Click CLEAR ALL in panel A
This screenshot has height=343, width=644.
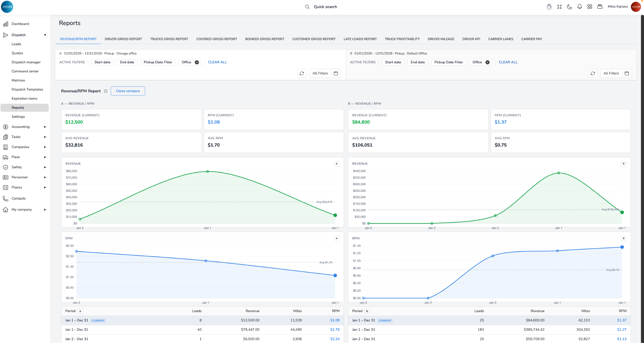click(x=217, y=62)
